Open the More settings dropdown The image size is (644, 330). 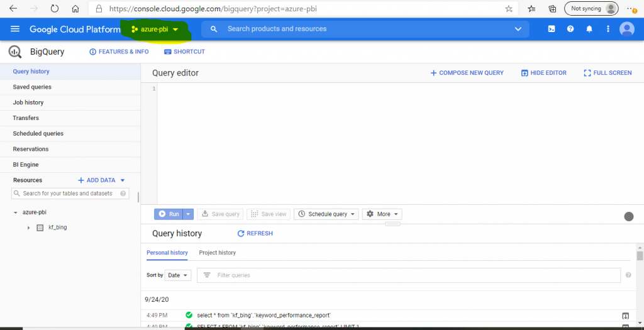(382, 214)
